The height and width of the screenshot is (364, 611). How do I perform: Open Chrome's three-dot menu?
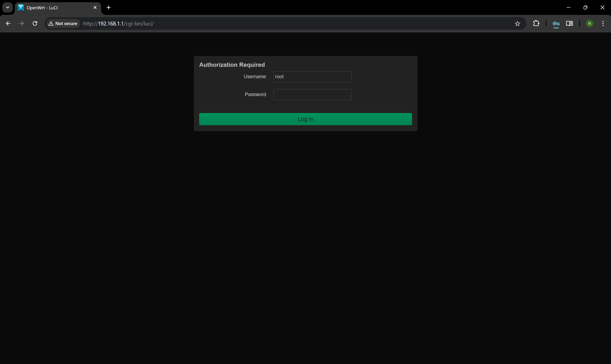coord(603,23)
